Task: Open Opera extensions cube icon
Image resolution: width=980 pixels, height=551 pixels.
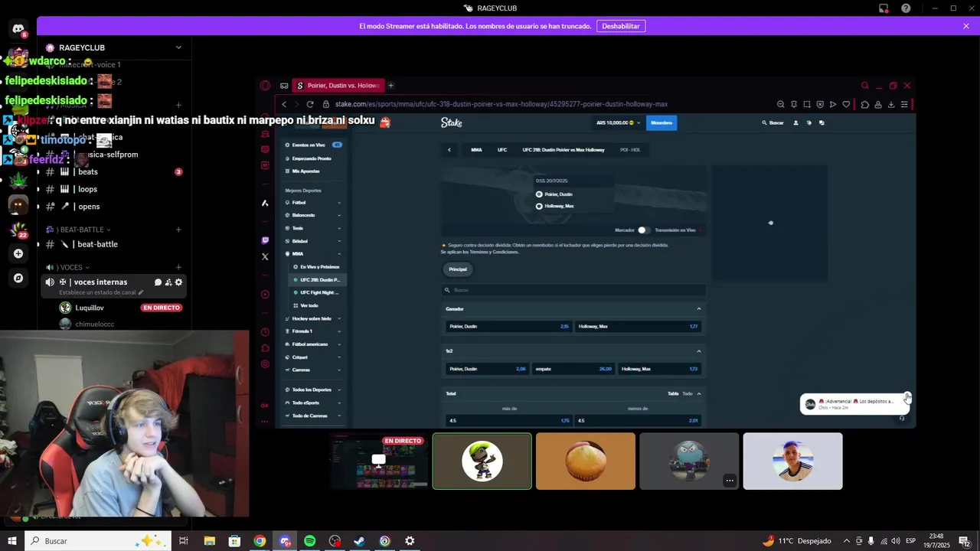Action: click(x=865, y=104)
